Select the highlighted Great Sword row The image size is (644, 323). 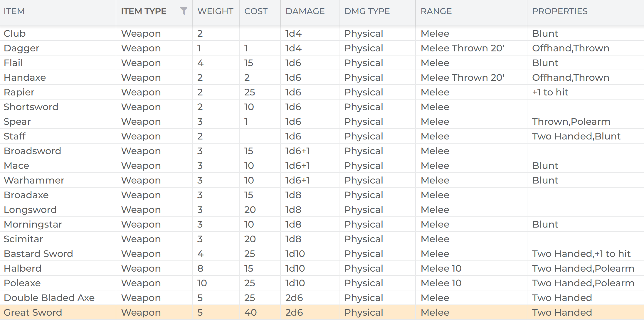pos(33,312)
